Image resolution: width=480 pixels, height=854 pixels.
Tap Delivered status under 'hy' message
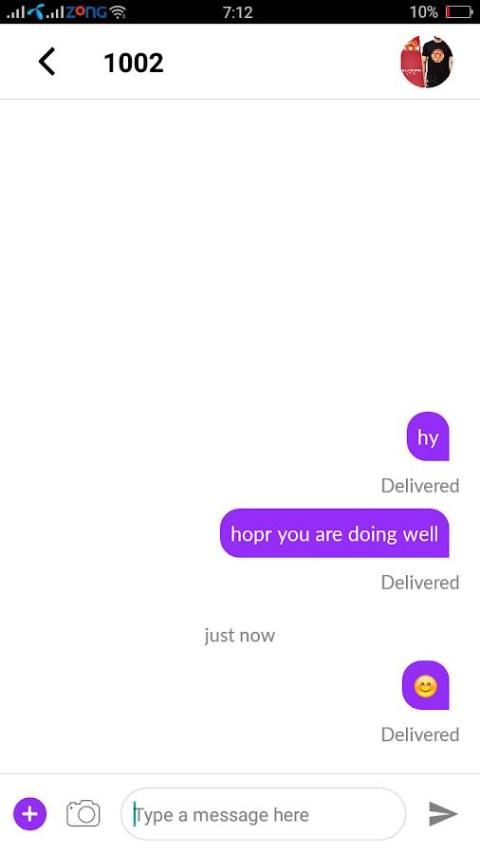click(x=420, y=485)
